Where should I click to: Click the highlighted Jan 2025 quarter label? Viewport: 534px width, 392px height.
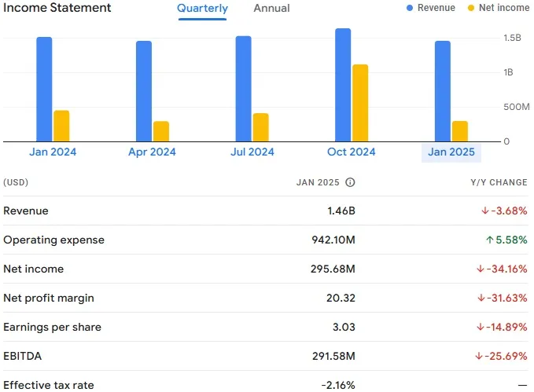(x=451, y=152)
